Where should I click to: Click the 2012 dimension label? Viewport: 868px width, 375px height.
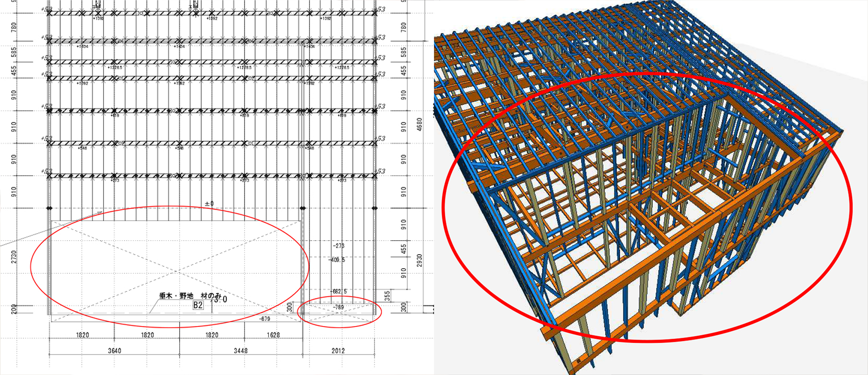[338, 351]
